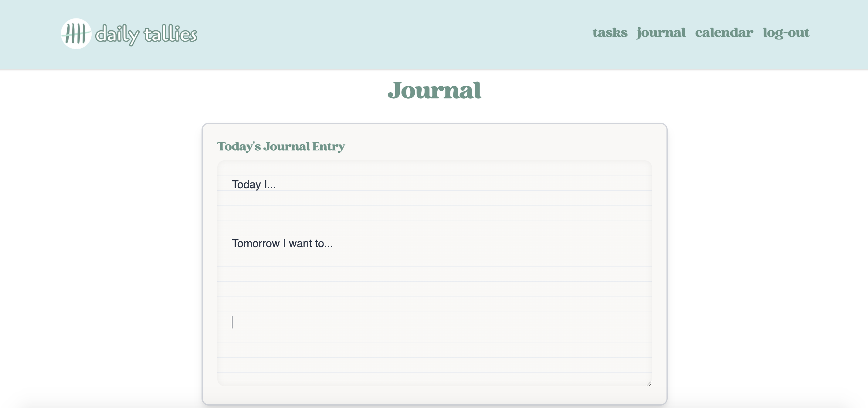Click the "Today I..." line in the entry
The width and height of the screenshot is (868, 408).
253,184
